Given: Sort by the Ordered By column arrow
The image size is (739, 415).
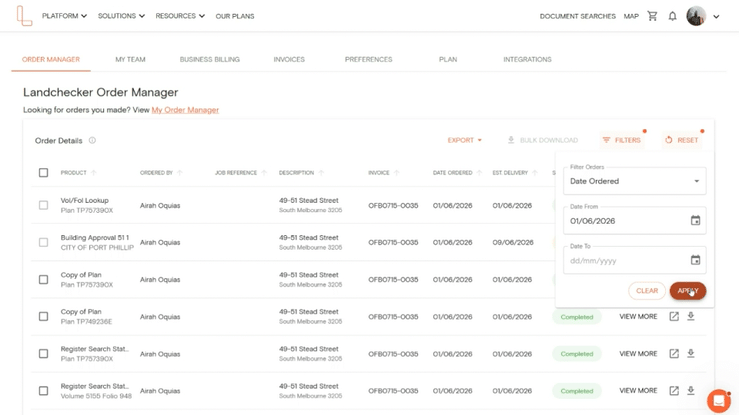Looking at the screenshot, I should coord(180,173).
